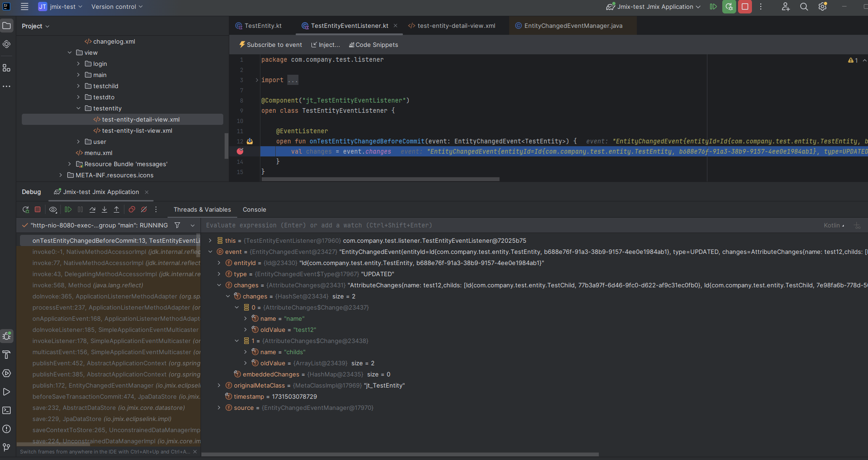Click Subscribe to event
Screen dimensions: 868x460
(x=271, y=45)
